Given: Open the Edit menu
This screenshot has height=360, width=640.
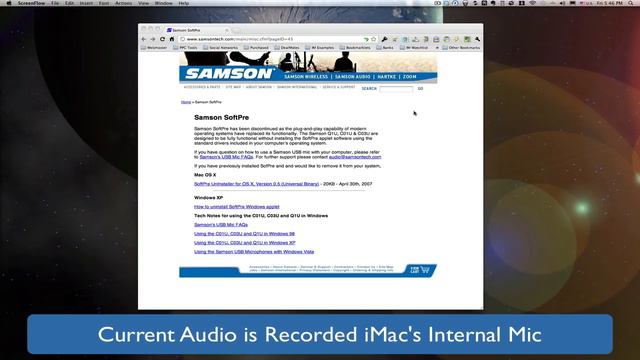Looking at the screenshot, I should pos(69,3).
